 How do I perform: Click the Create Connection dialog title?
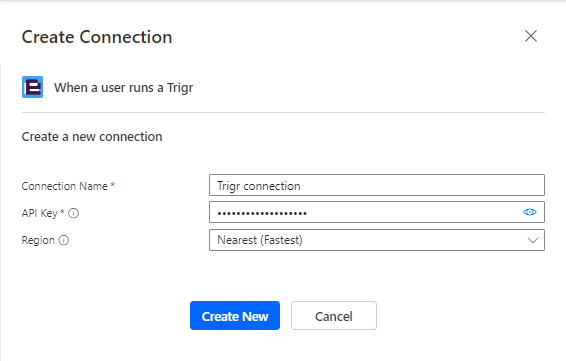coord(97,37)
